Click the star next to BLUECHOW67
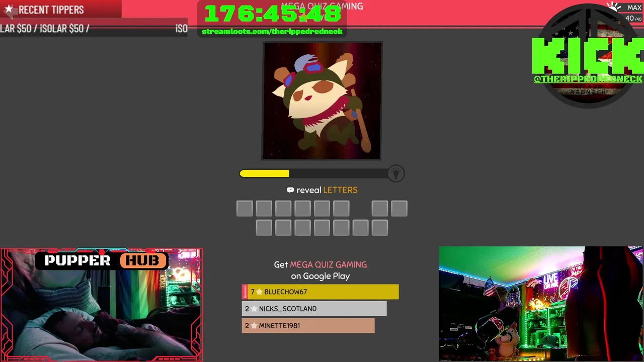This screenshot has height=362, width=644. [x=259, y=292]
